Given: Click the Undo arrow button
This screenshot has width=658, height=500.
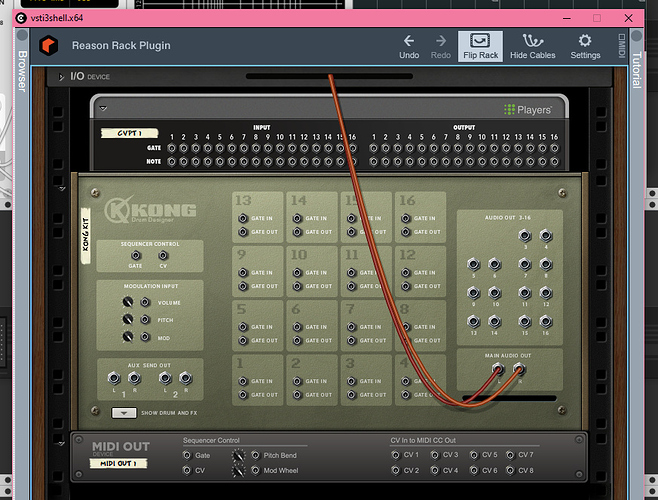Looking at the screenshot, I should pyautogui.click(x=409, y=47).
